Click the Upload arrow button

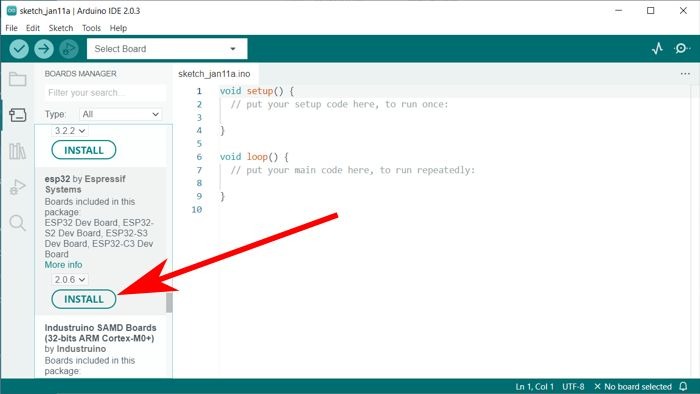tap(44, 49)
